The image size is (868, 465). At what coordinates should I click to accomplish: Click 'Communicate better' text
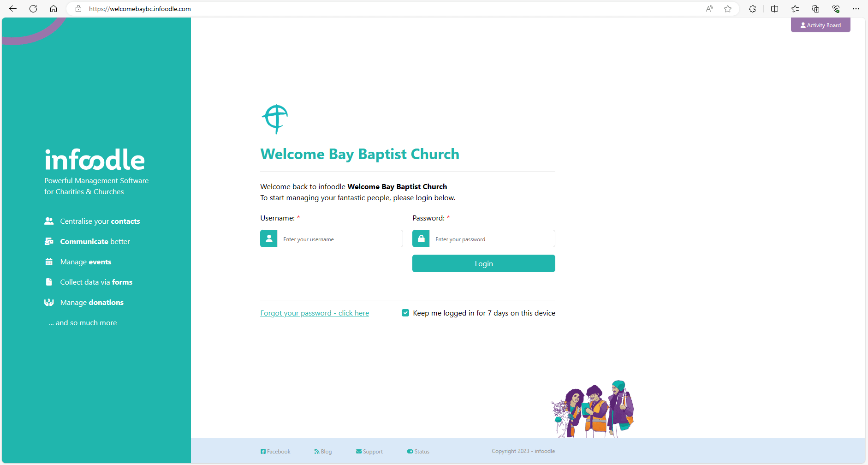pos(95,242)
